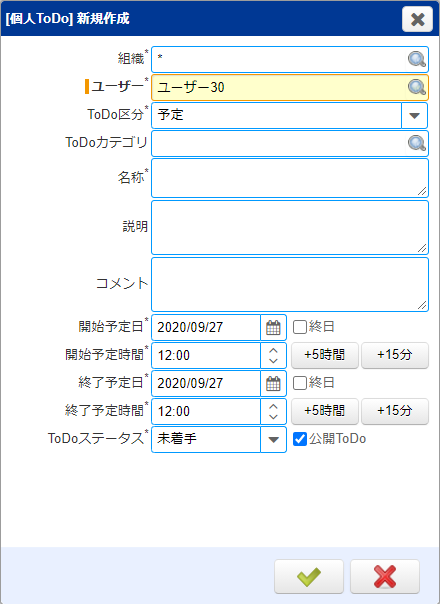
Task: Select the ToDo区分 field showing 予定
Action: 277,116
